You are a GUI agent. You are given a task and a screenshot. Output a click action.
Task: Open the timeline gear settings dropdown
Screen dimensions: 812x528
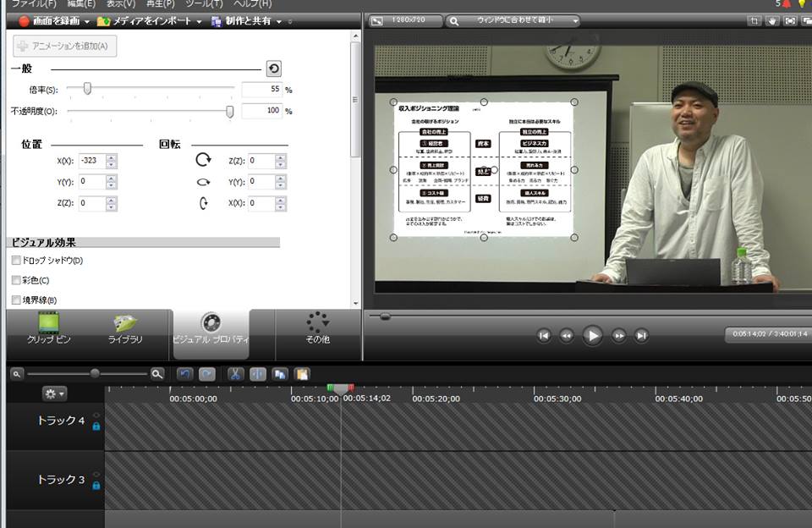click(54, 393)
